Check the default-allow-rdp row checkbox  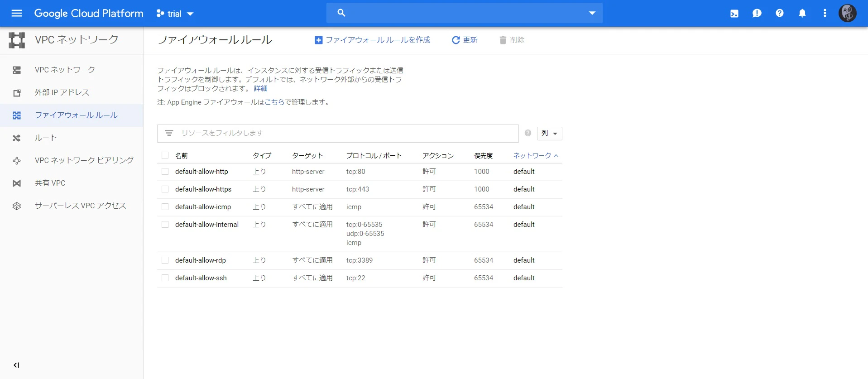(165, 260)
